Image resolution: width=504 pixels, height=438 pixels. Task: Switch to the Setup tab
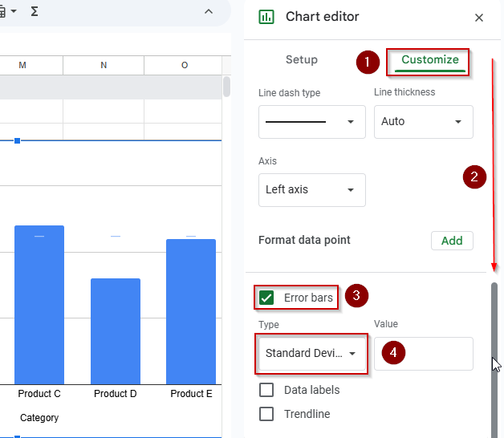[x=302, y=60]
